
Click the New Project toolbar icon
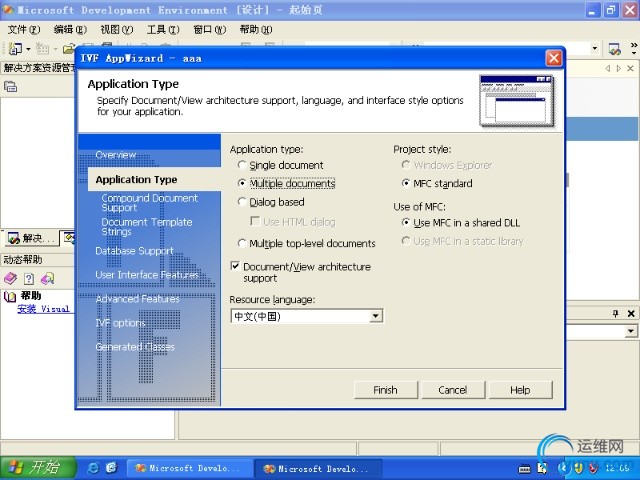(15, 49)
